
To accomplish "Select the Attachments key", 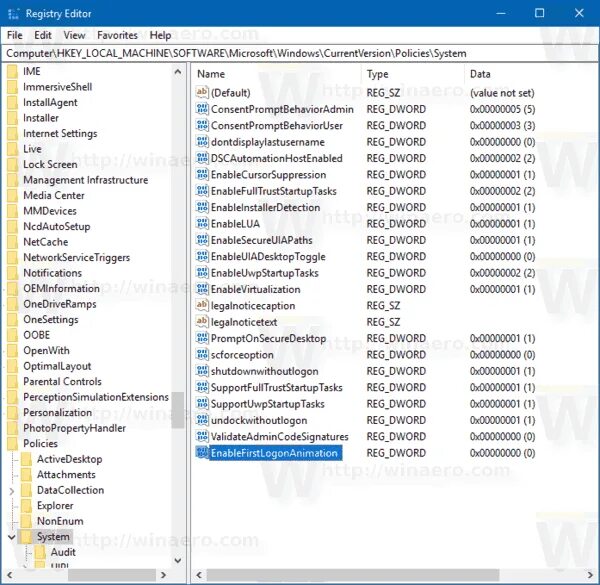I will 66,475.
